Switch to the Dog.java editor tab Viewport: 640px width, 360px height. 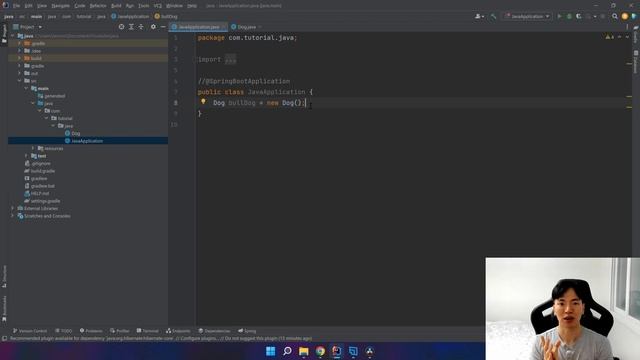247,27
